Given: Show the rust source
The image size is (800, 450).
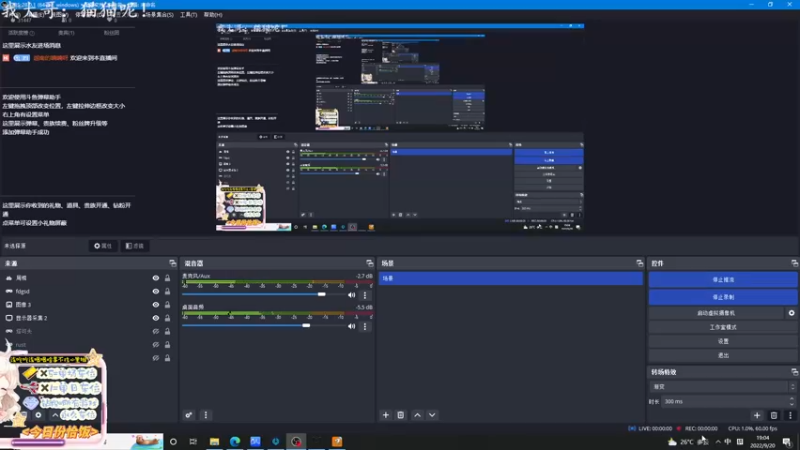Looking at the screenshot, I should tap(156, 344).
